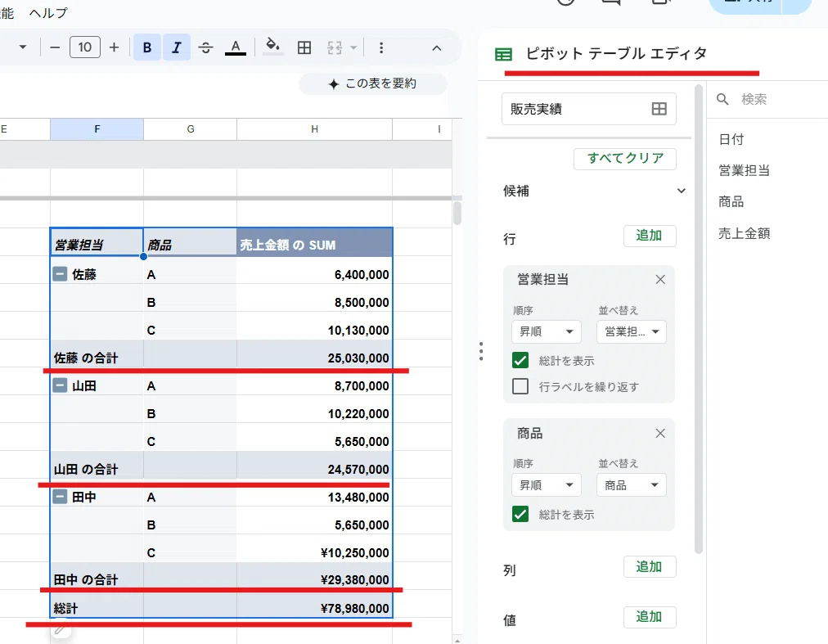Remove 商品 row field with X

pyautogui.click(x=660, y=433)
